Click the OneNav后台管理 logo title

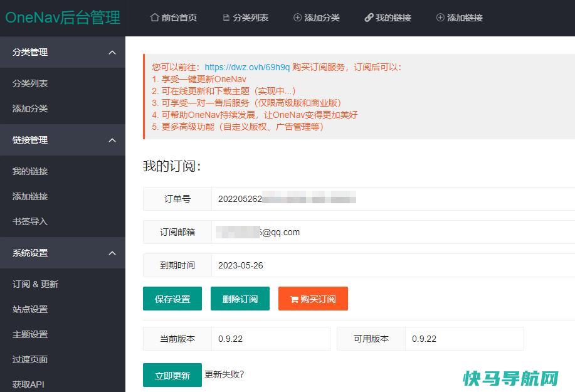pos(63,18)
